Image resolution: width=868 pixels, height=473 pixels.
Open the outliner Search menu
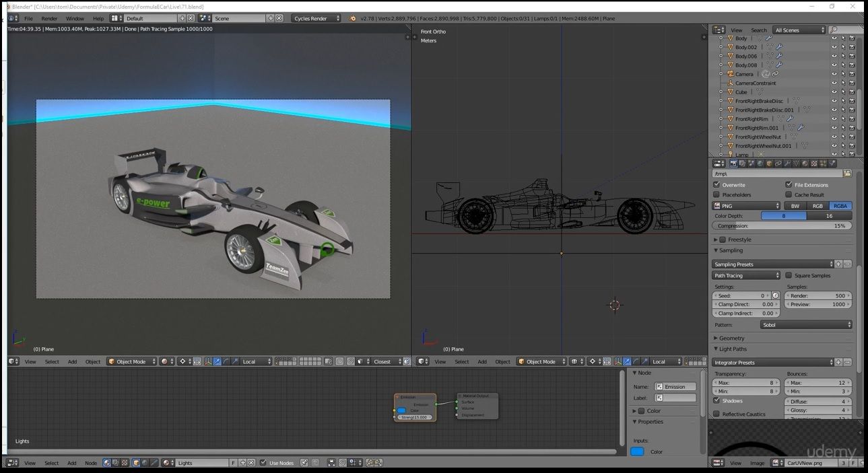pos(759,30)
